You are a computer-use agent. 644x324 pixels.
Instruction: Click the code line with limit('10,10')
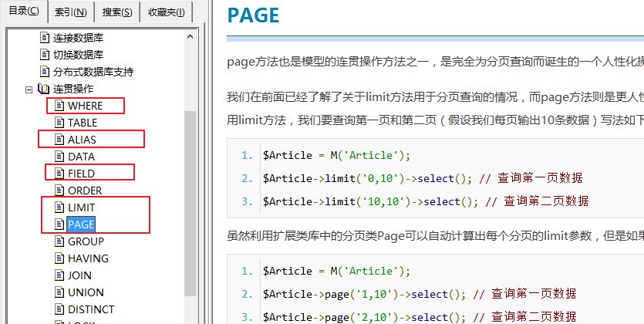[426, 201]
